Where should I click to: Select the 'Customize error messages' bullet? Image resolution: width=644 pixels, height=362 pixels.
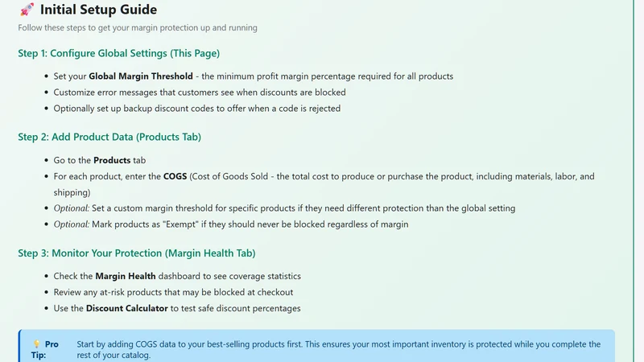(200, 93)
